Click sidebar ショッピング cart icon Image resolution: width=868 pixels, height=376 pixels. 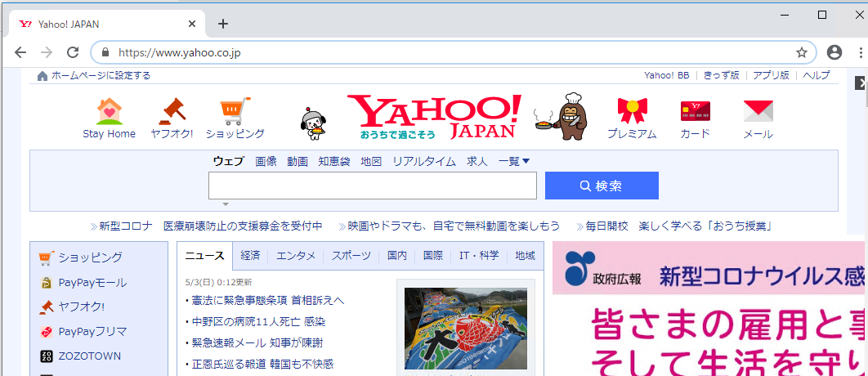47,258
